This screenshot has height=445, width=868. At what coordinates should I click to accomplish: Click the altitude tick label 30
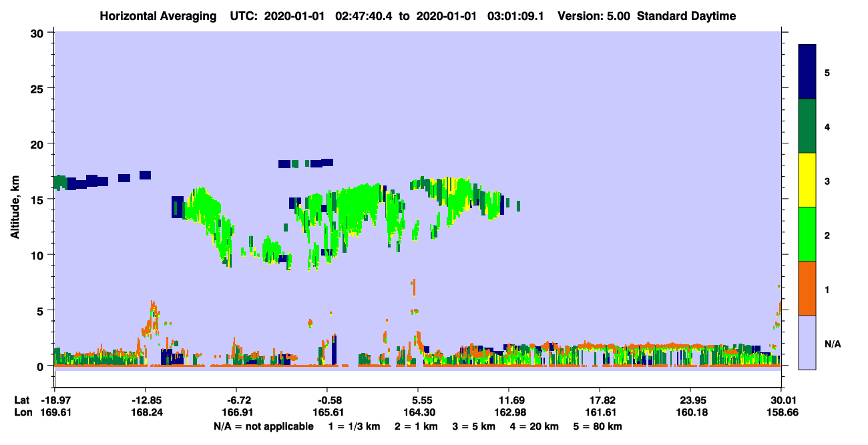pos(37,33)
